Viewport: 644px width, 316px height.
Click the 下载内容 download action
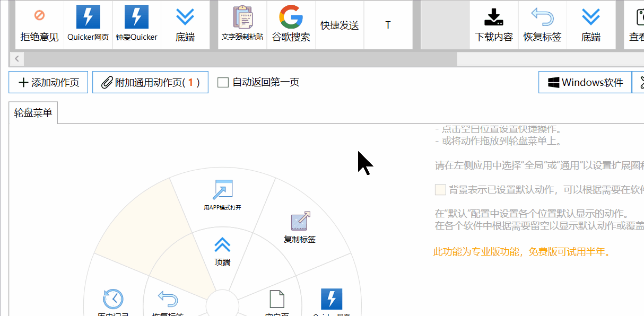(494, 25)
